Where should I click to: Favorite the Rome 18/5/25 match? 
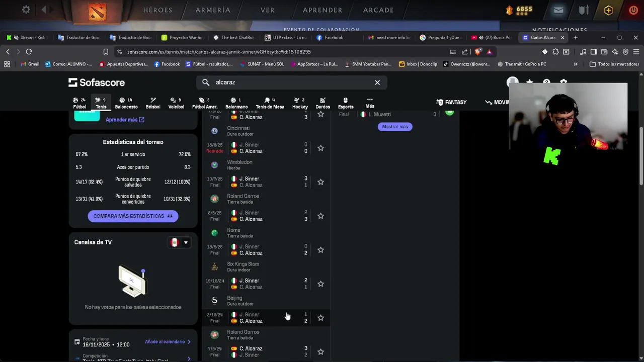point(320,250)
